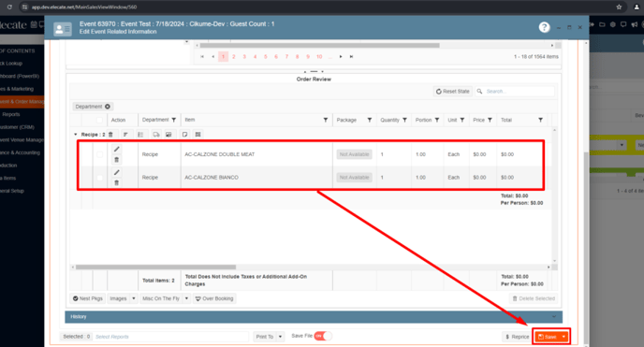644x347 pixels.
Task: Collapse the Recipe : 2 group
Action: click(x=76, y=135)
